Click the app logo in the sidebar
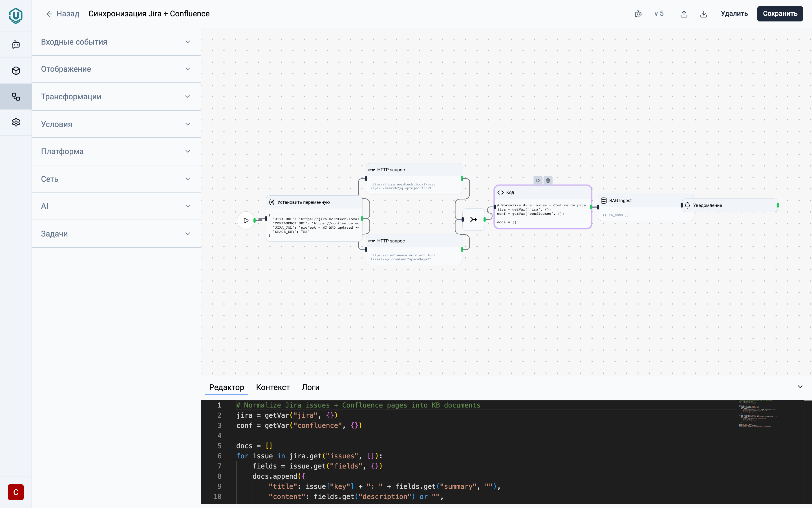Screen dimensions: 812x508 tap(16, 16)
